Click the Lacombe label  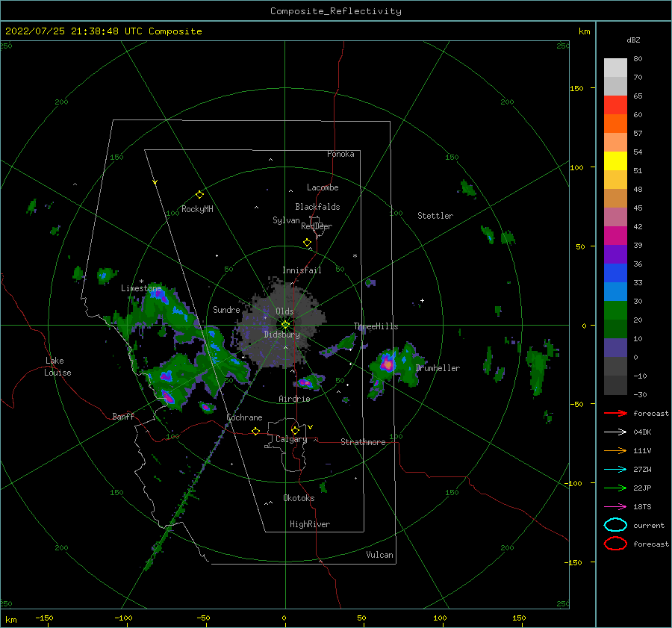click(323, 187)
